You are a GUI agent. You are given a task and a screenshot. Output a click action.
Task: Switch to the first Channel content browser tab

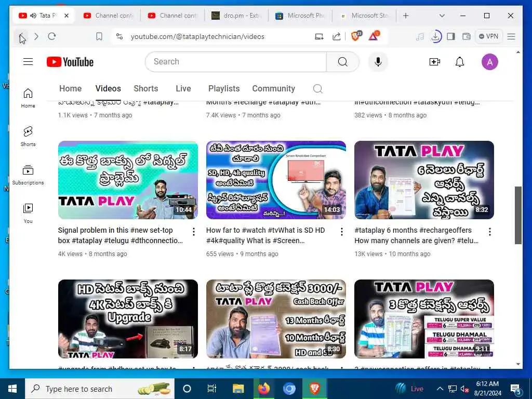click(x=109, y=16)
